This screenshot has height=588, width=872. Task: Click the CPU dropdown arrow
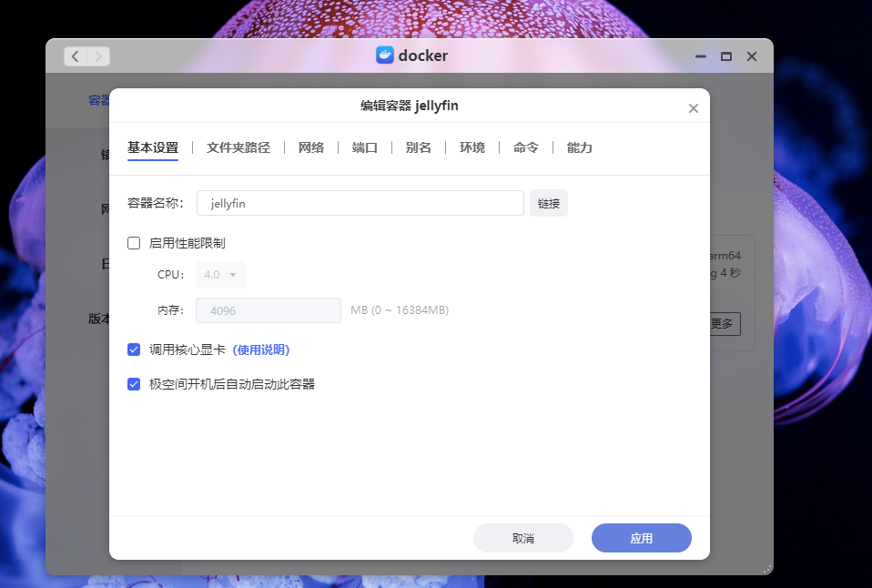pyautogui.click(x=235, y=274)
